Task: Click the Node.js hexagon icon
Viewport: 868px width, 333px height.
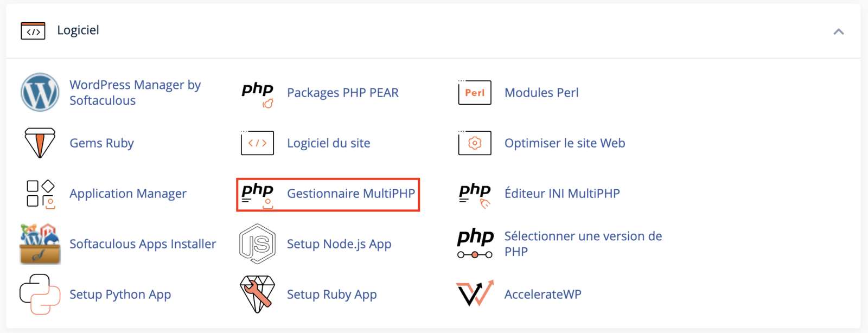Action: coord(257,244)
